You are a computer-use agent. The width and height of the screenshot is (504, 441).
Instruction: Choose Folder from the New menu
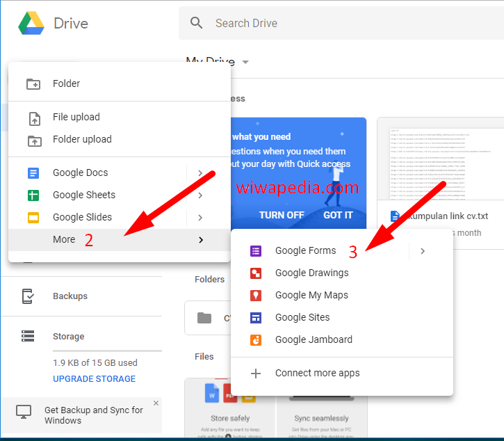[x=120, y=83]
